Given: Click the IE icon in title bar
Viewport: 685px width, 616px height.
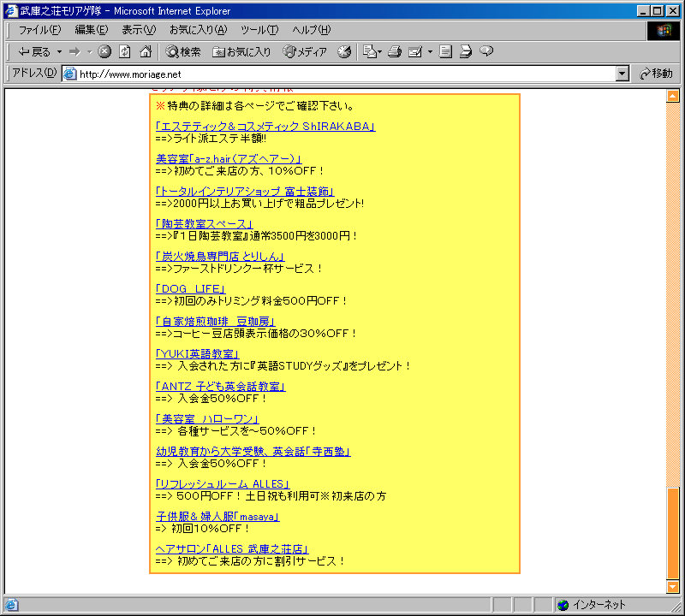Looking at the screenshot, I should click(11, 10).
